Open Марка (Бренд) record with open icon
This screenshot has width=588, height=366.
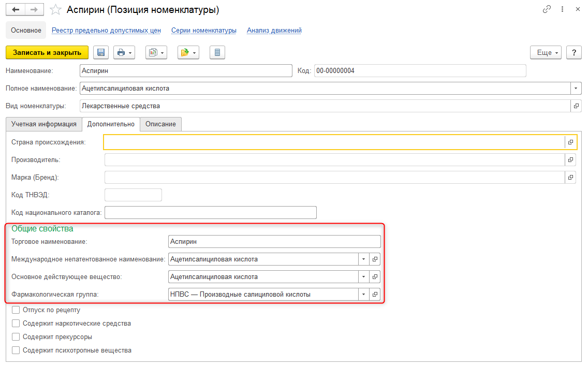570,178
